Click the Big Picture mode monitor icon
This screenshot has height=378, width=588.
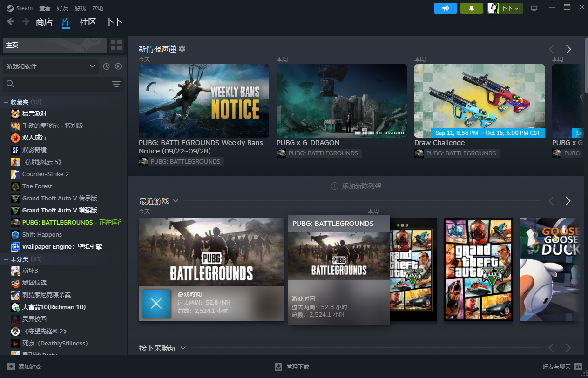click(534, 8)
